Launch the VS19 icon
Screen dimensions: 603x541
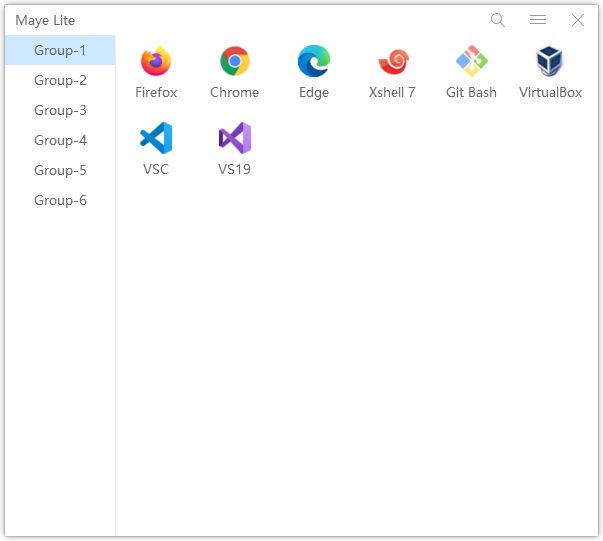(x=235, y=139)
